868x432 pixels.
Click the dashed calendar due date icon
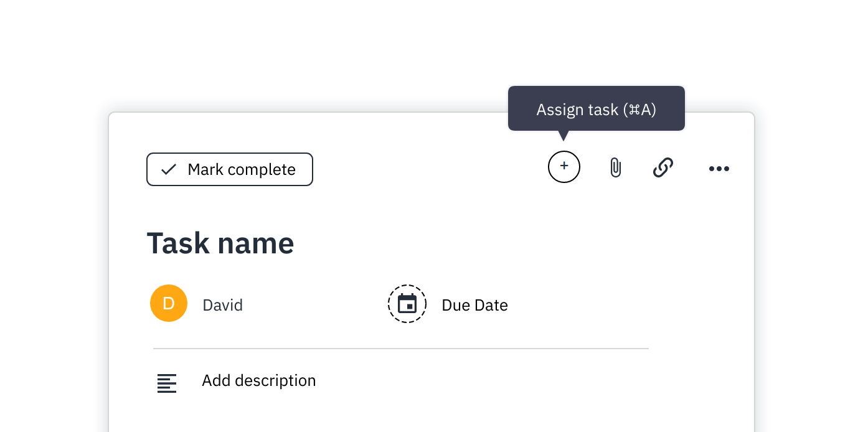(x=407, y=304)
